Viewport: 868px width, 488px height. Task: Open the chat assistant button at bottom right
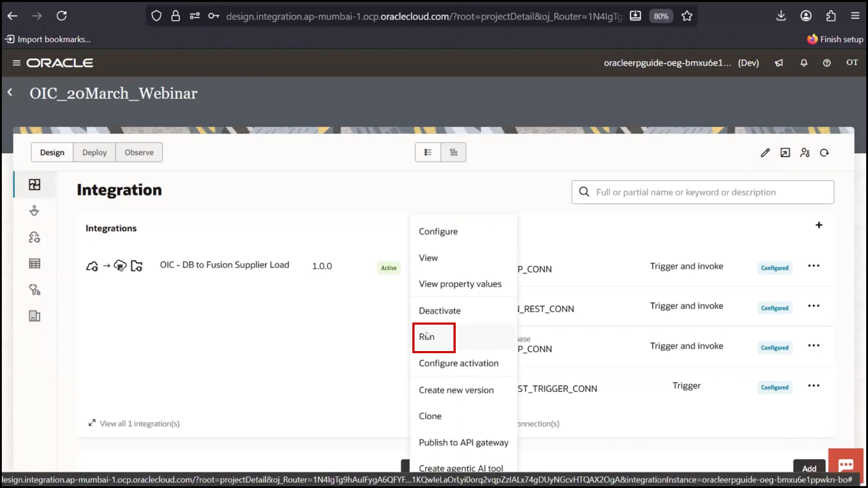[x=845, y=465]
